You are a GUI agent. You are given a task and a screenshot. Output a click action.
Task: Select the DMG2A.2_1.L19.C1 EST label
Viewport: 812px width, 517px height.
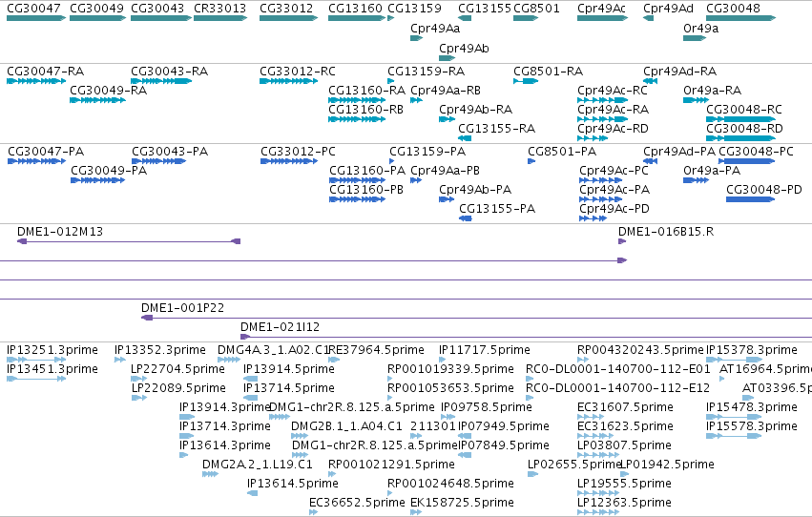[x=258, y=465]
